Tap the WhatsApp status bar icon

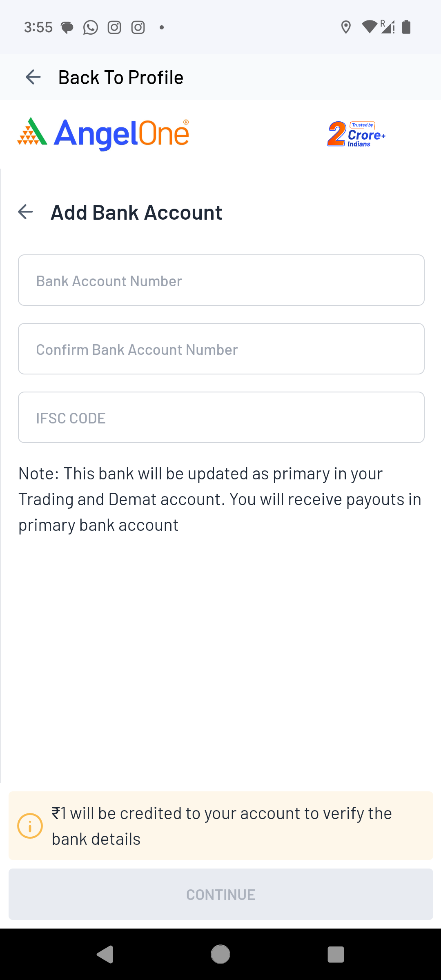90,27
